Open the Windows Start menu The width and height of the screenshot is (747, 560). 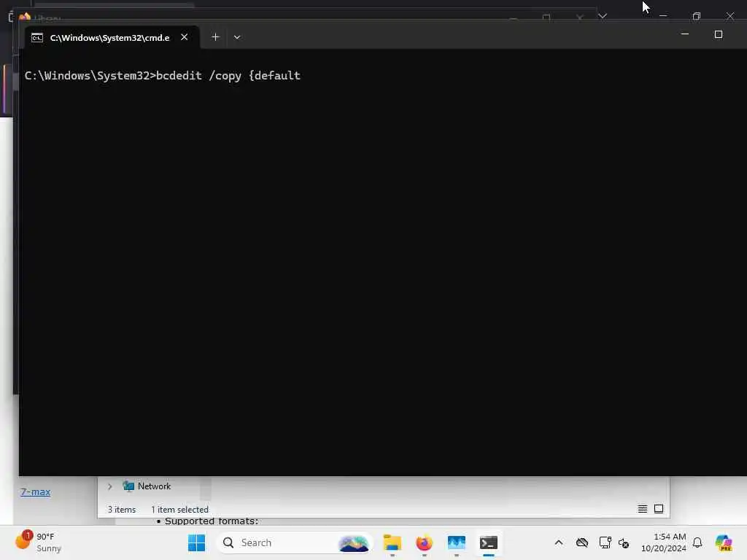tap(196, 542)
